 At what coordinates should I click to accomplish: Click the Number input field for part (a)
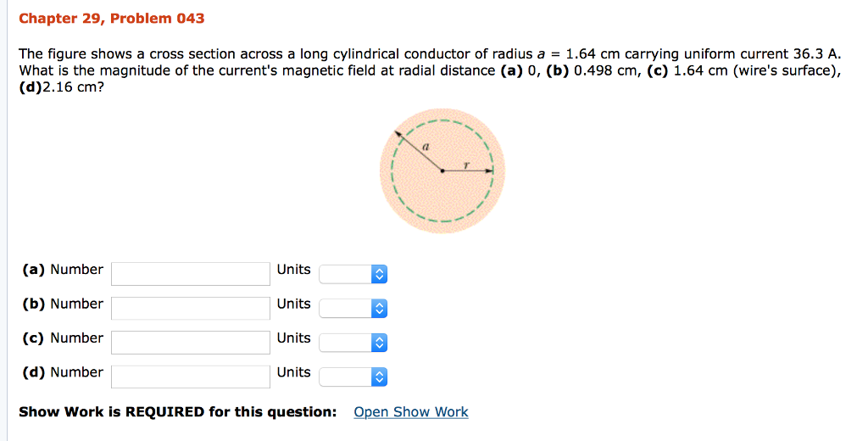(191, 273)
